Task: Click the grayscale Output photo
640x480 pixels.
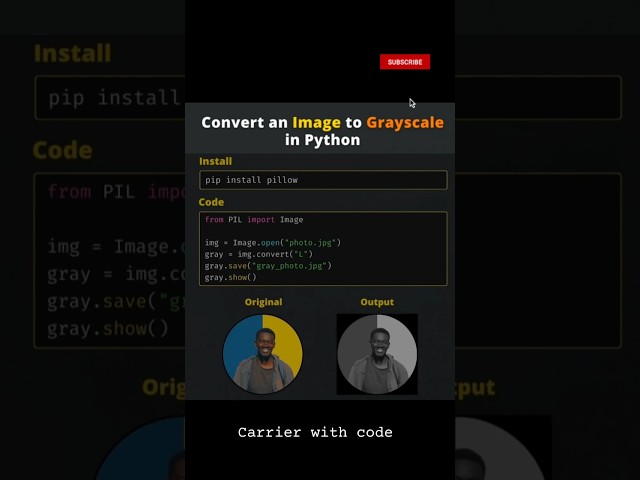Action: point(377,354)
